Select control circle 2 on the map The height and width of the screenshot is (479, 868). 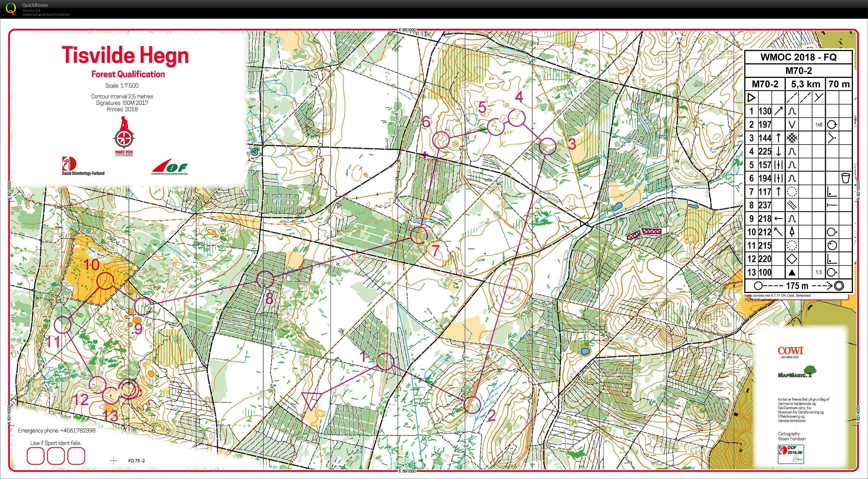click(472, 405)
